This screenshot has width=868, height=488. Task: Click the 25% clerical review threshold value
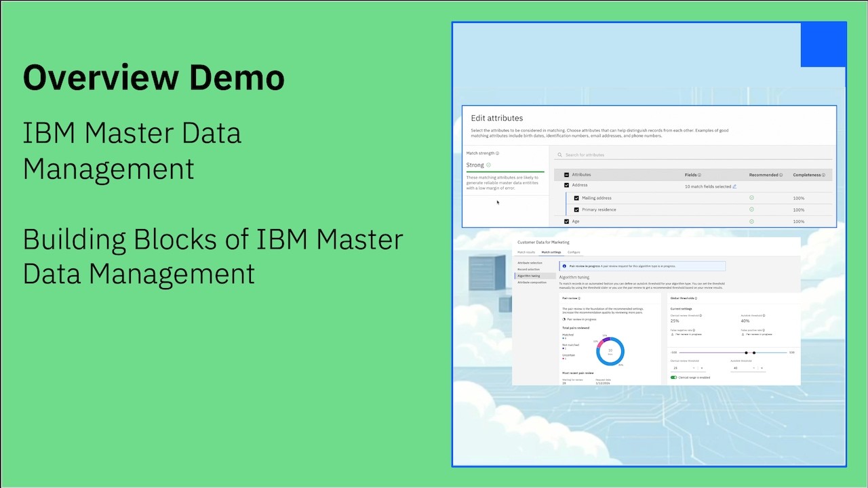coord(675,321)
